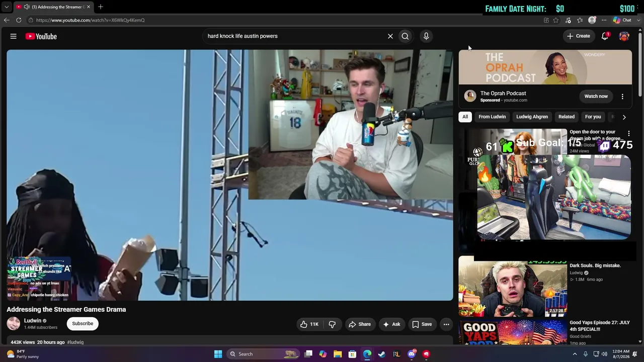This screenshot has width=644, height=362.
Task: Select the Ludwig Ahgren filter chip
Action: [532, 117]
